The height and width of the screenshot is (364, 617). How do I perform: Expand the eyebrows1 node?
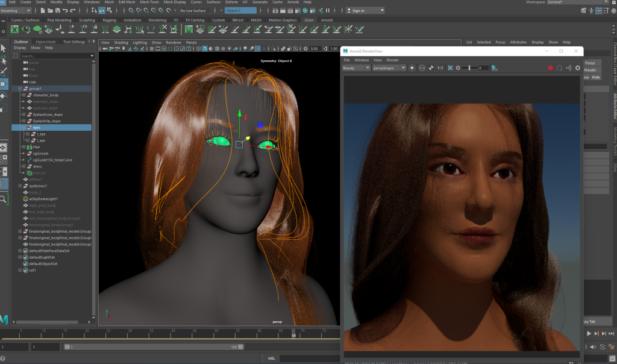(x=20, y=186)
